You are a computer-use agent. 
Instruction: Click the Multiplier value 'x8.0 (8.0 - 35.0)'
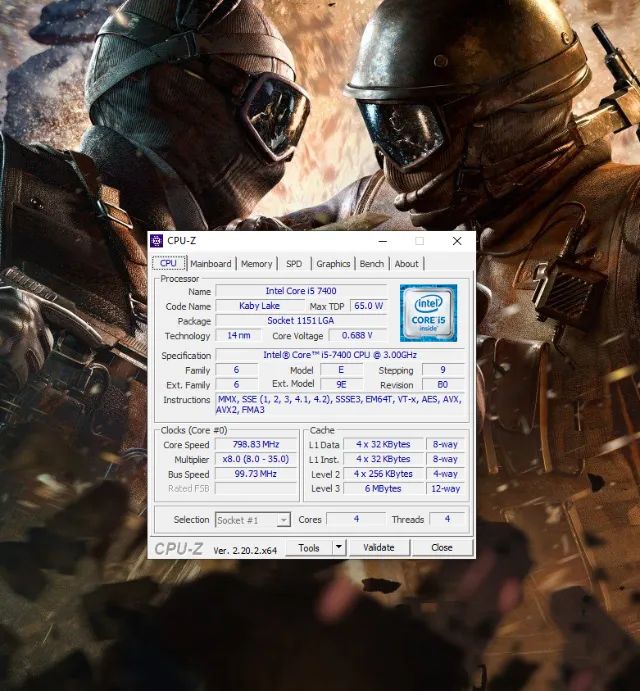[256, 459]
